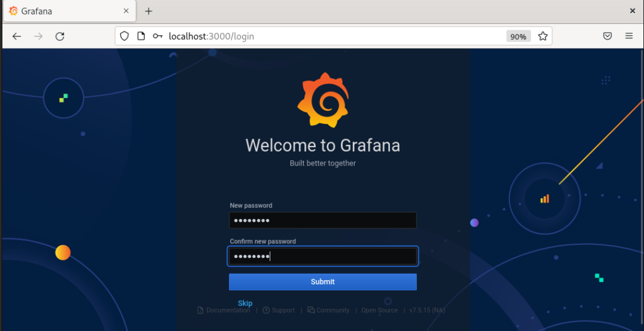Screen dimensions: 644x331
Task: Click the shield tracking protection icon
Action: 124,36
